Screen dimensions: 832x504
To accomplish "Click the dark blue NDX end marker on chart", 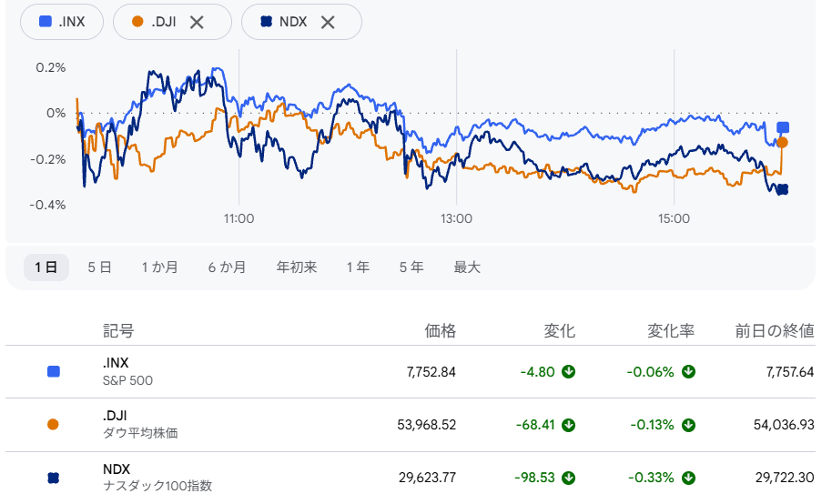I will (x=783, y=189).
